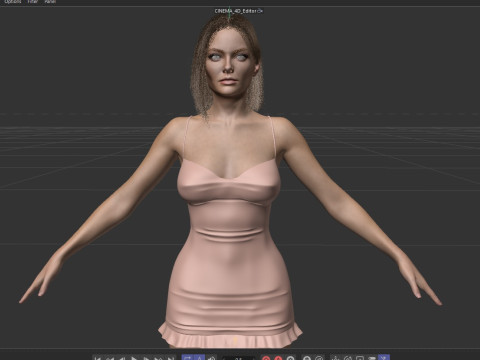Step forward one frame
This screenshot has width=480, height=360.
point(146,358)
